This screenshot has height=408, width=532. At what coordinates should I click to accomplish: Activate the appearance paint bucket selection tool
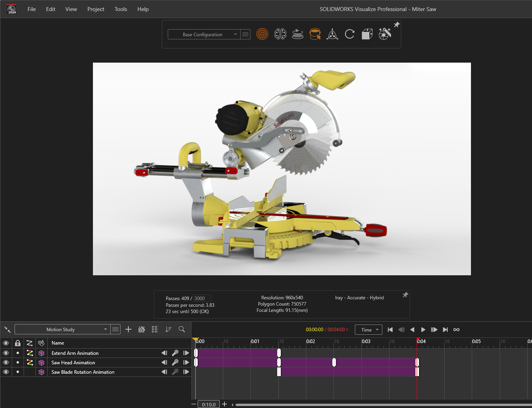point(315,34)
